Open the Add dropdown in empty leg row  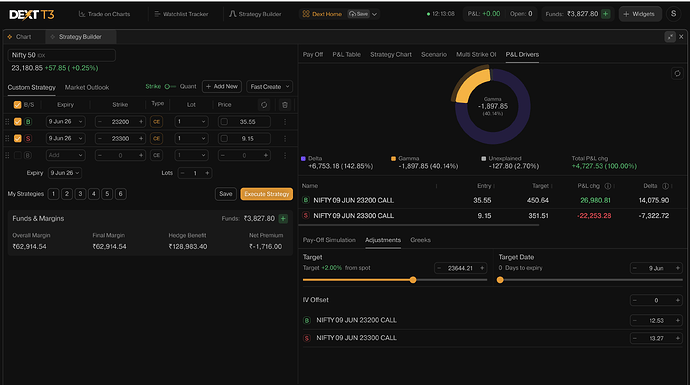click(x=66, y=155)
